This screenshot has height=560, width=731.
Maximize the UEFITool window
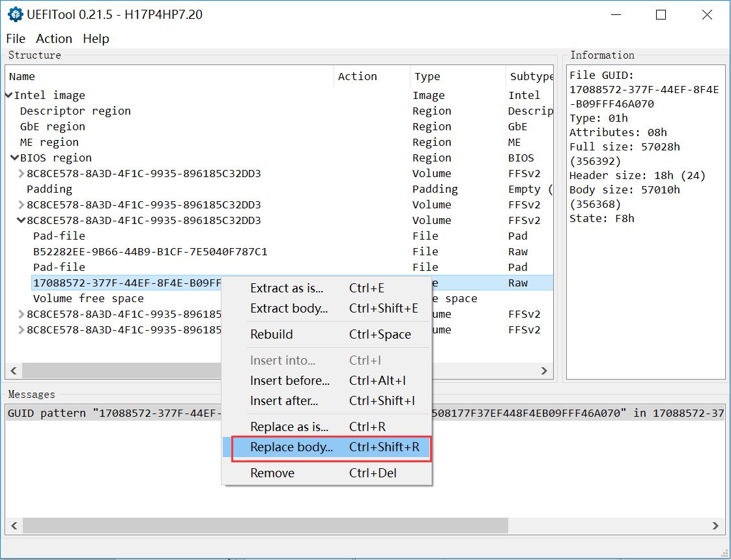(661, 15)
